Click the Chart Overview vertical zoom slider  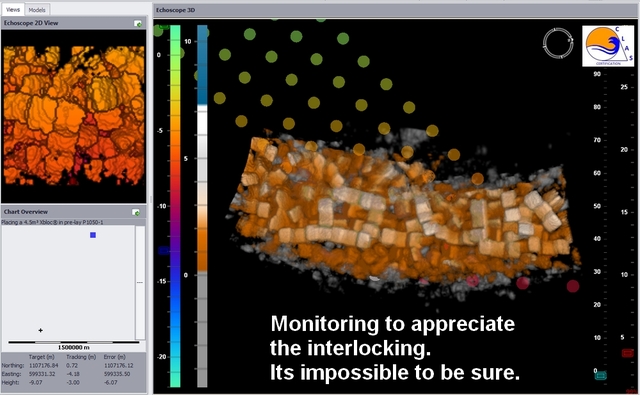tap(140, 282)
